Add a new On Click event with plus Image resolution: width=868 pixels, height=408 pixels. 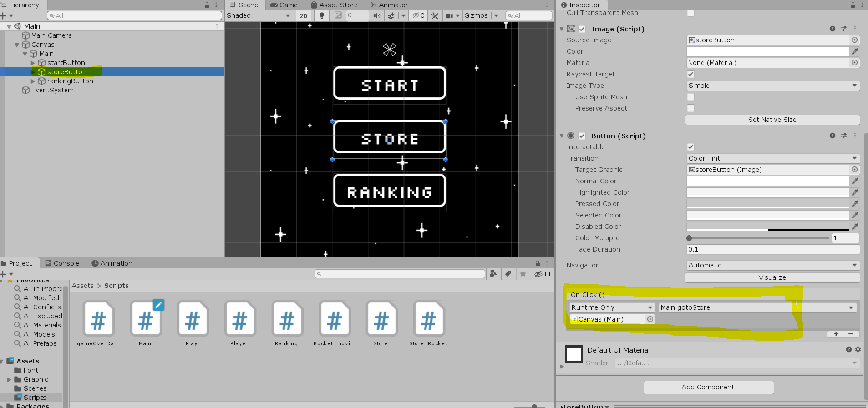836,334
